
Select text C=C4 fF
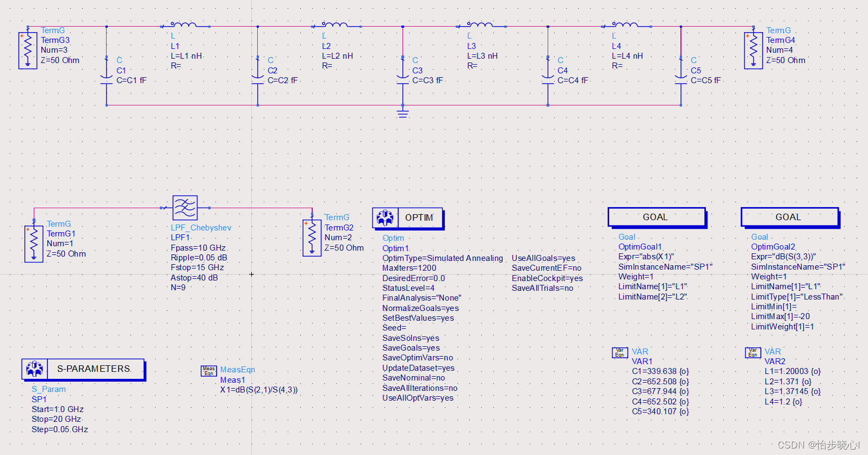pyautogui.click(x=573, y=80)
